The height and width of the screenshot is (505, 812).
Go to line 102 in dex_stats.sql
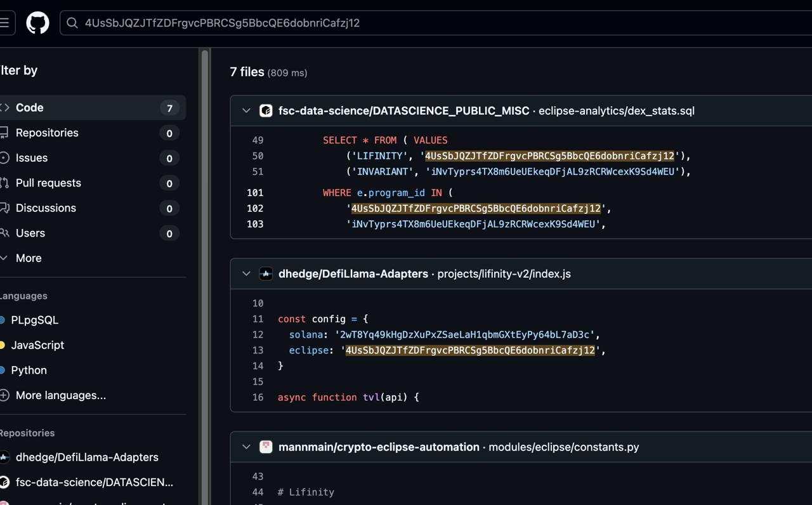[255, 208]
